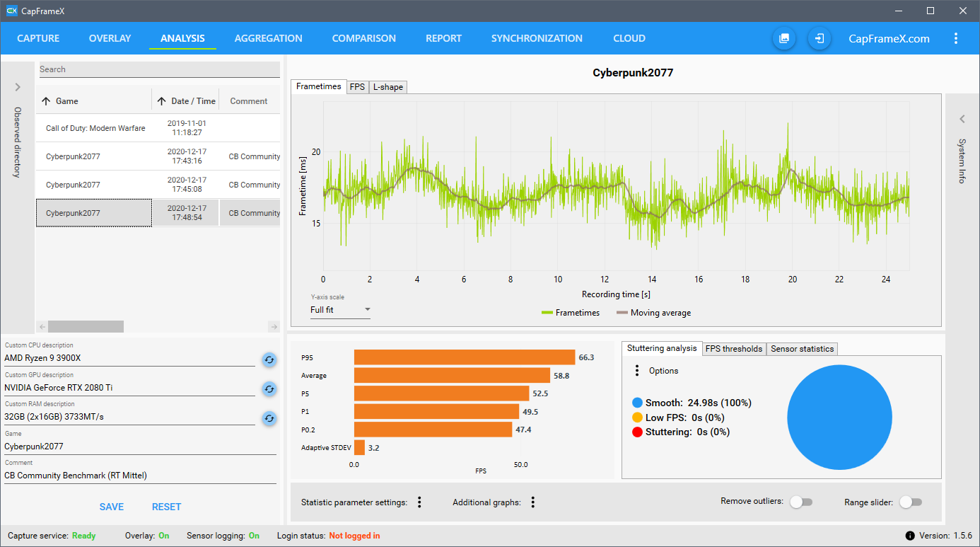Select the Call of Duty: Modern Warfare record

(158, 128)
